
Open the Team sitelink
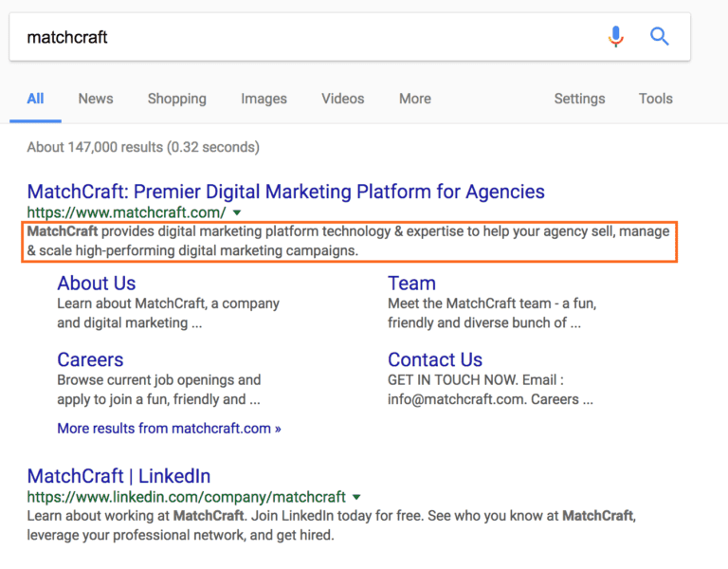[x=411, y=283]
